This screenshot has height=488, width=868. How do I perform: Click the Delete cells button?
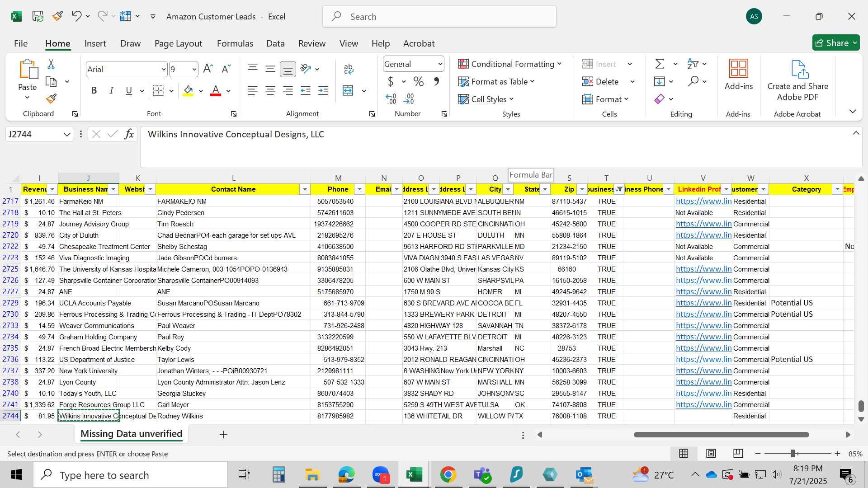coord(601,81)
